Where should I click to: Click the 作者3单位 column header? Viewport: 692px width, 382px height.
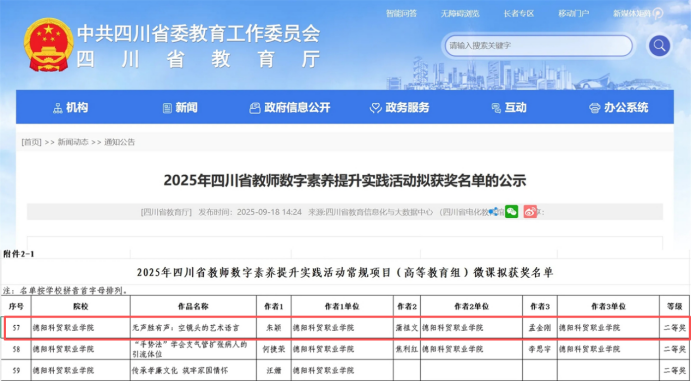[x=609, y=306]
